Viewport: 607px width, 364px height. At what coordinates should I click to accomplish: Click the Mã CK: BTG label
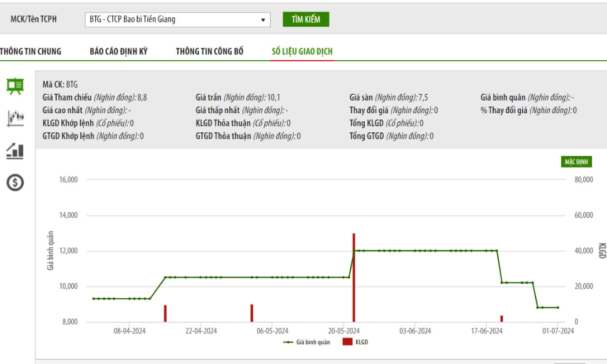60,84
